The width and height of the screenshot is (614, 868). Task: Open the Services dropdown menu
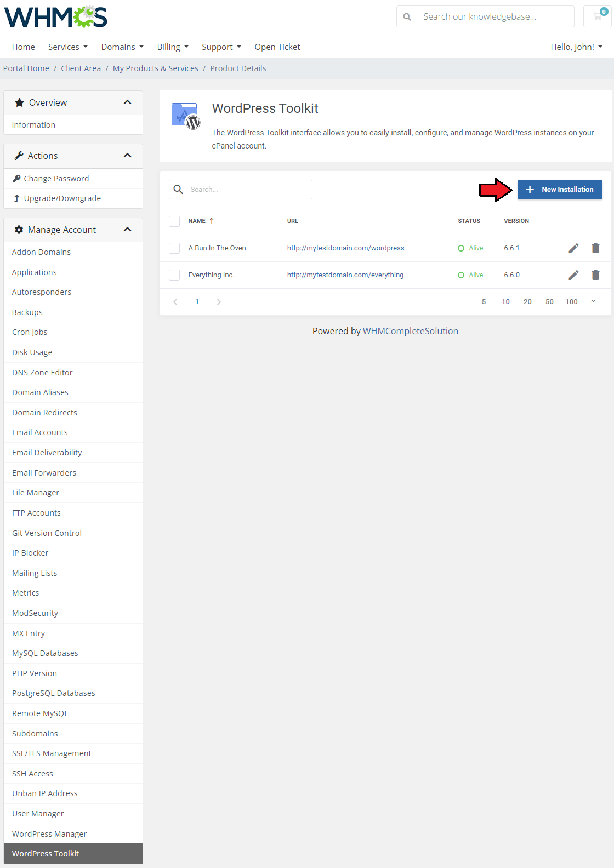coord(68,47)
